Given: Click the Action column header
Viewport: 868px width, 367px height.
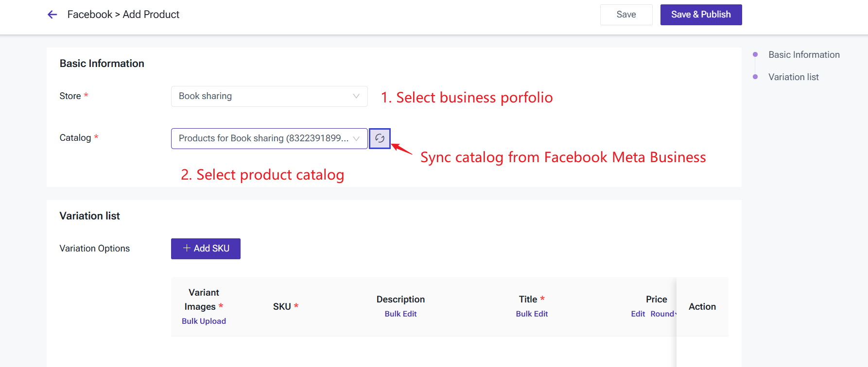Looking at the screenshot, I should [x=702, y=307].
